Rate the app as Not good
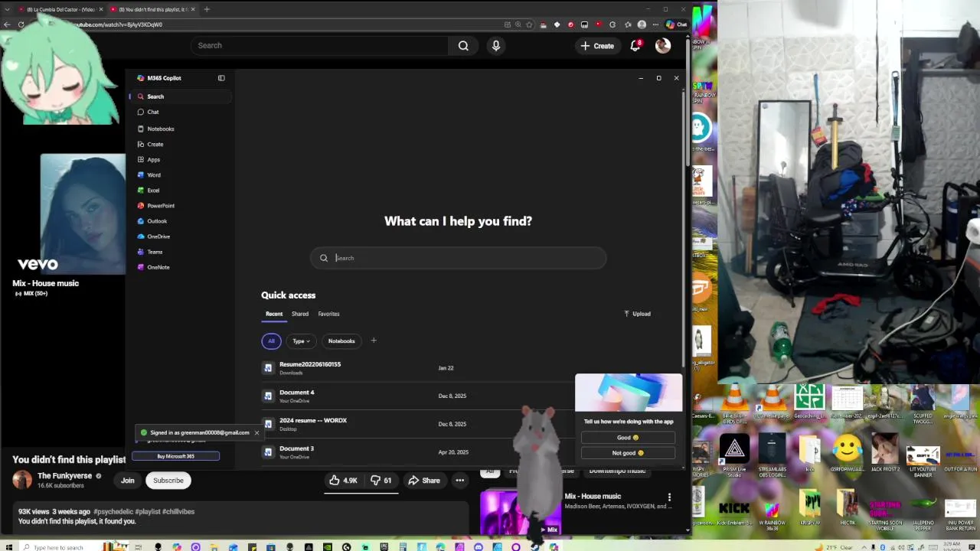 [628, 453]
